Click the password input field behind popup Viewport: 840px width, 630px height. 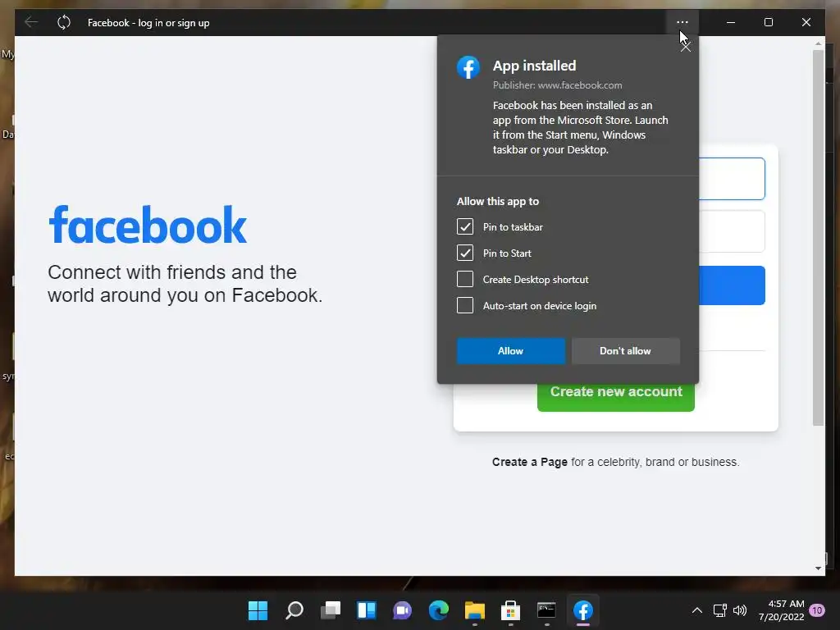(x=732, y=231)
